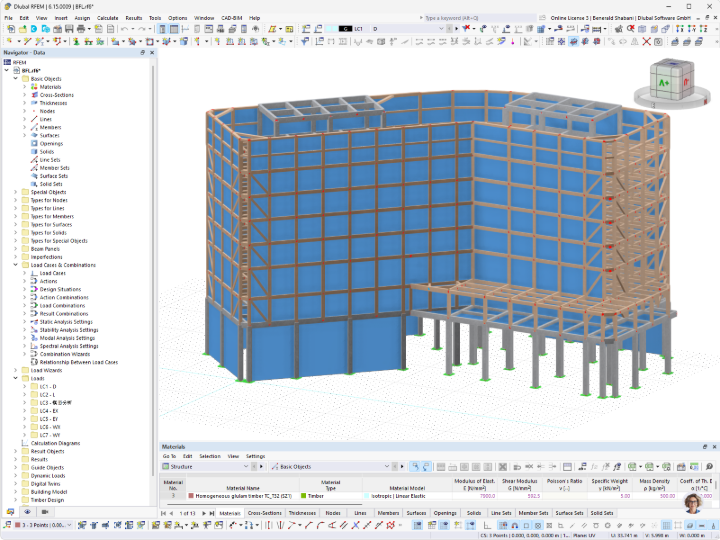Close the Navigator panel with its X
The image size is (720, 540).
[152, 53]
